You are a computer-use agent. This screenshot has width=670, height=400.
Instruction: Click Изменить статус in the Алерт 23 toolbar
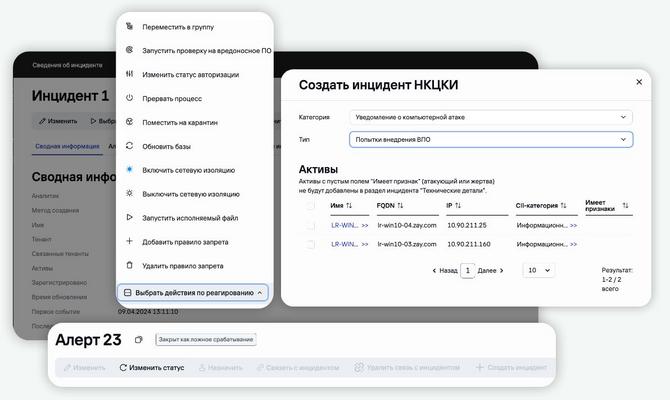[152, 368]
